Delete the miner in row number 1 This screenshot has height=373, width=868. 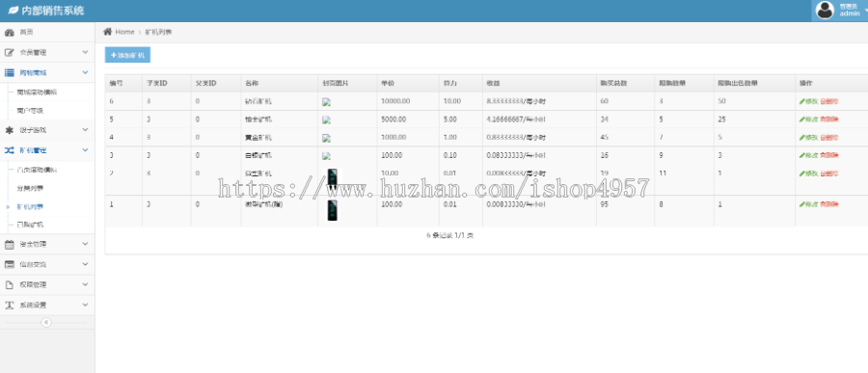click(829, 204)
